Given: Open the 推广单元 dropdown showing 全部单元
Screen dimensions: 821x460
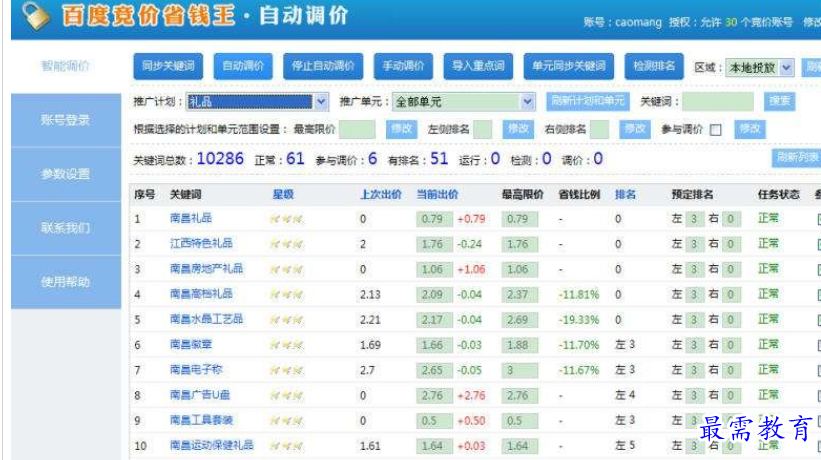Looking at the screenshot, I should click(463, 102).
